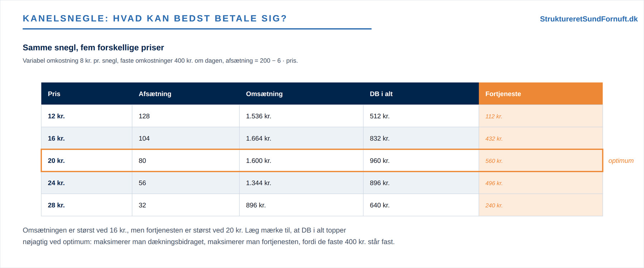Select the 12 kr. price cell

pos(87,116)
